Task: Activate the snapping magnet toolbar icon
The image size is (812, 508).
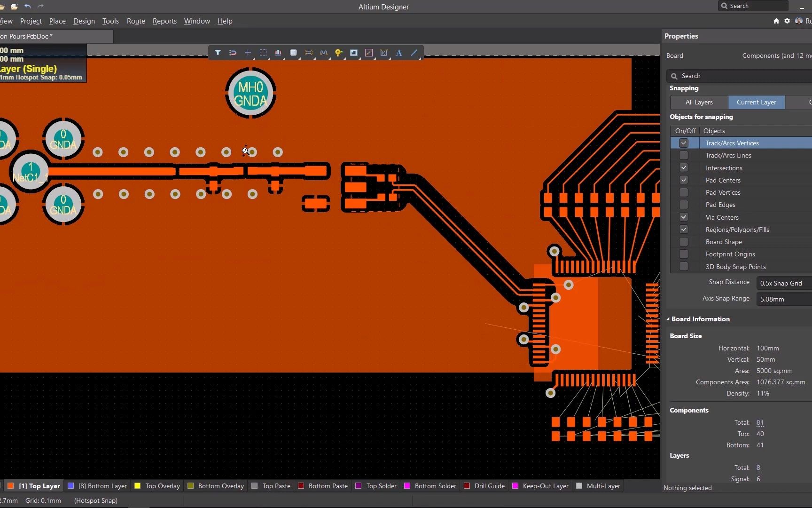Action: coord(233,53)
